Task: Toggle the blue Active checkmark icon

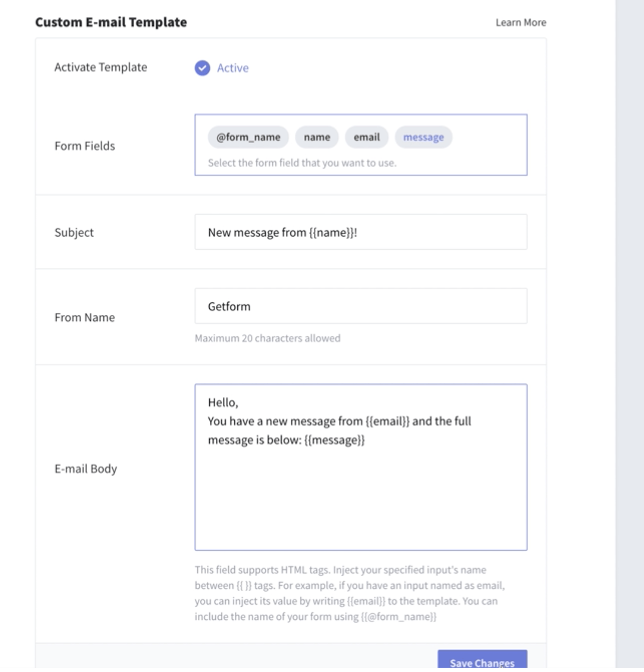Action: point(202,68)
